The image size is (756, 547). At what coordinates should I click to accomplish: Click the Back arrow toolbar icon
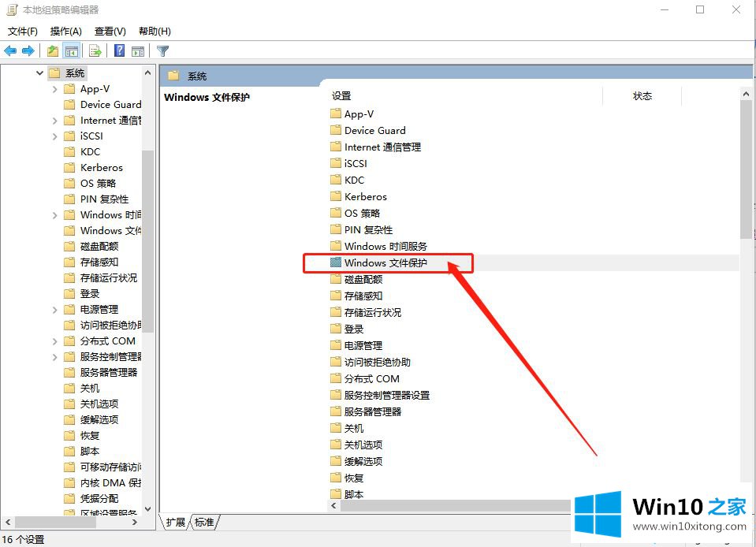[x=10, y=51]
